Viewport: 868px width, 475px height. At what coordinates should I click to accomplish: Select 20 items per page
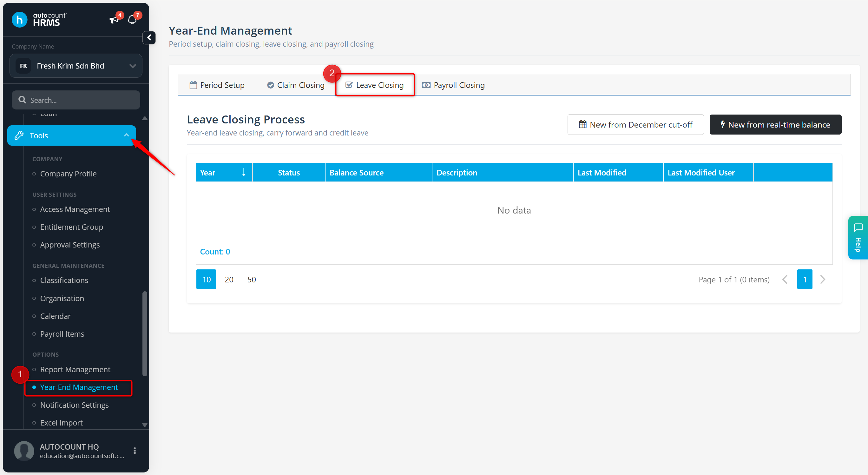click(229, 279)
